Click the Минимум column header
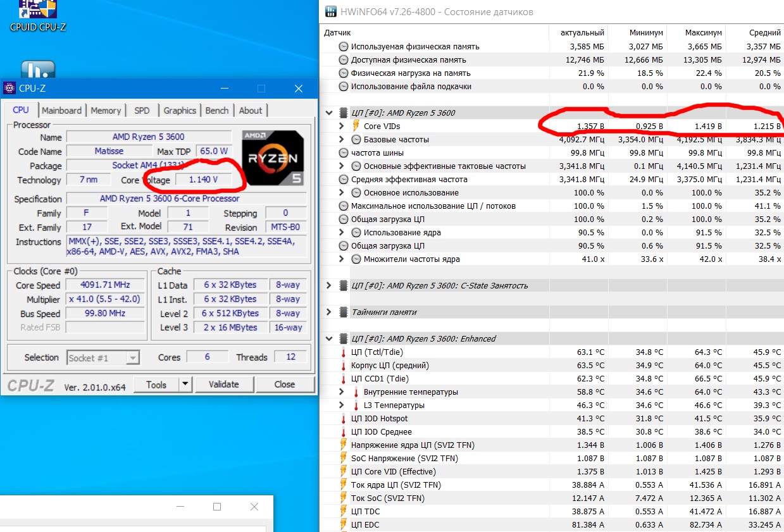 [x=637, y=32]
